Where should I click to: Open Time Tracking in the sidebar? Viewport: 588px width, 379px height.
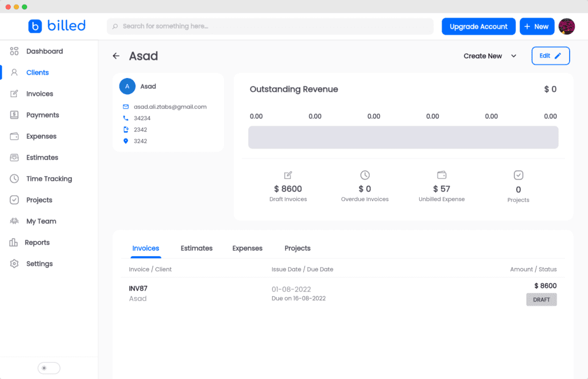(49, 179)
